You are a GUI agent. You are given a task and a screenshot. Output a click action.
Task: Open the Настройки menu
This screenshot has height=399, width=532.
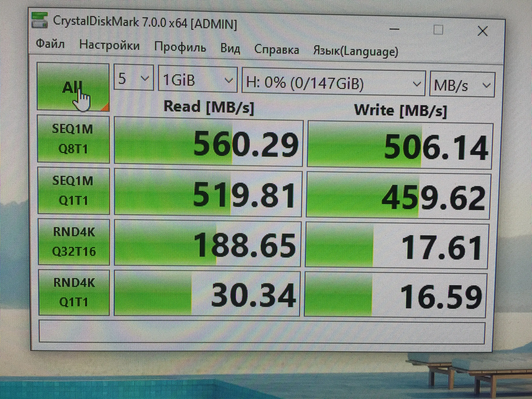(x=109, y=45)
